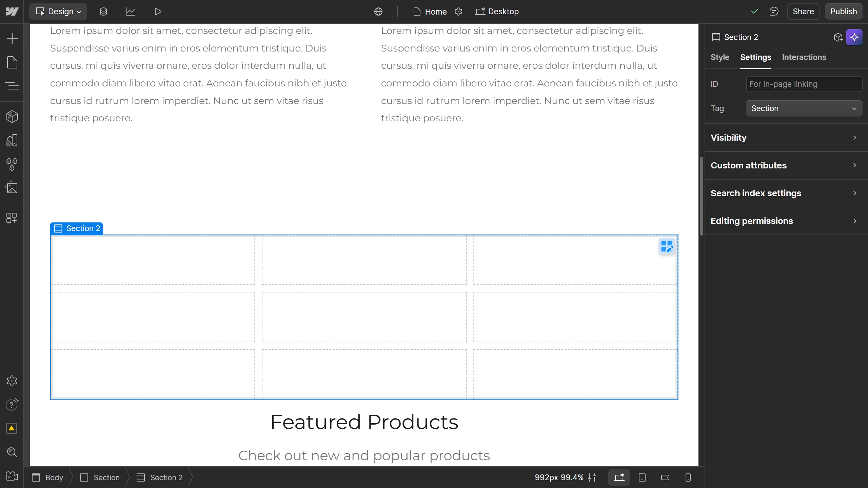The height and width of the screenshot is (488, 868).
Task: Switch to the tablet breakpoint
Action: click(x=642, y=477)
